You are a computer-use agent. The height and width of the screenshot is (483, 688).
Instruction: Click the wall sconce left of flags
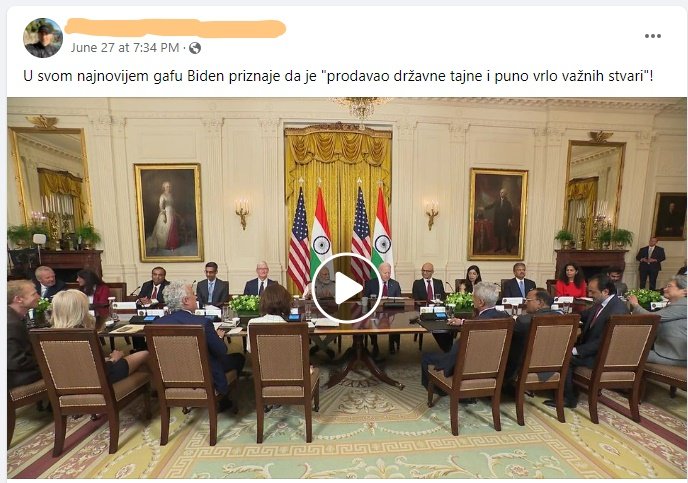tap(242, 213)
